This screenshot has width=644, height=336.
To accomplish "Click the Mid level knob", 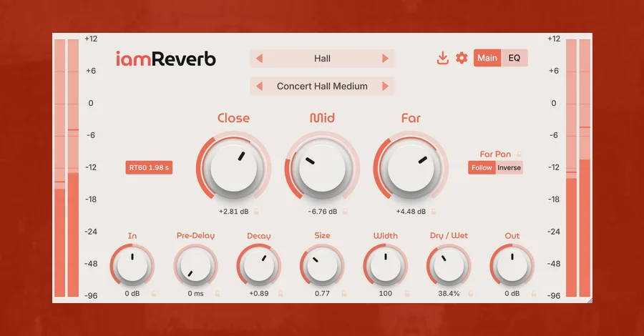I will (x=322, y=167).
